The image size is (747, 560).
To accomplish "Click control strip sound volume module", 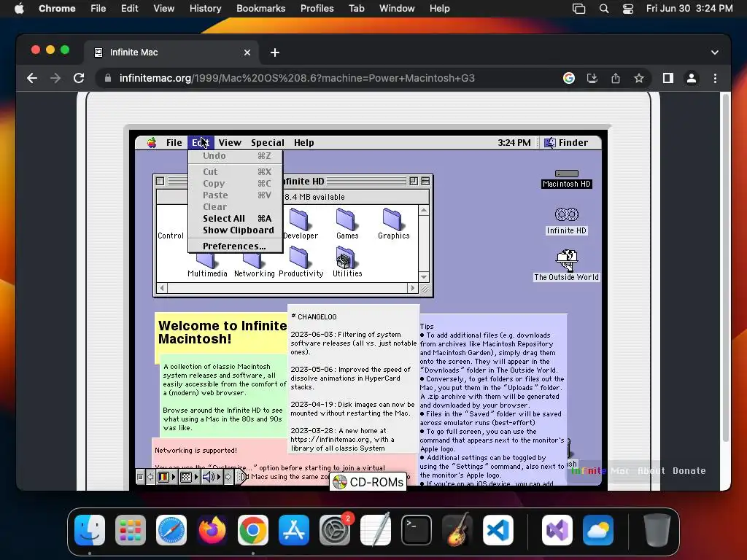I will click(212, 477).
